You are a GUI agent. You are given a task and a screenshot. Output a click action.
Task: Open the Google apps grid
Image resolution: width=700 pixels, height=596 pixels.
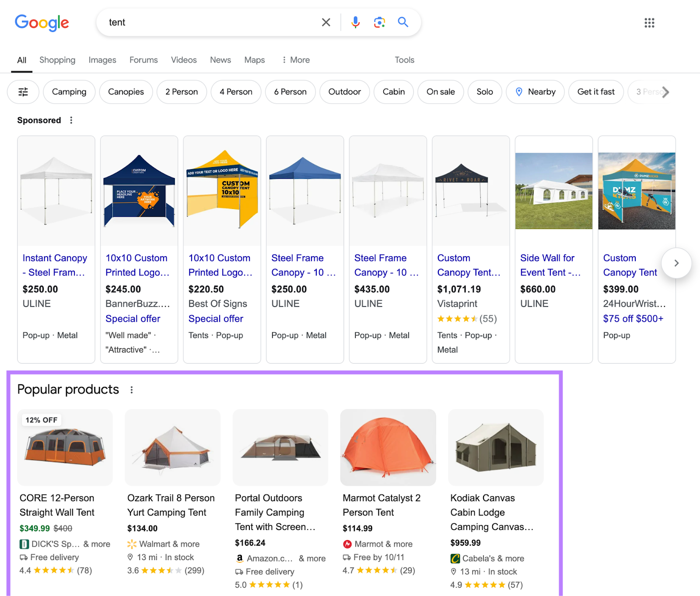(649, 23)
